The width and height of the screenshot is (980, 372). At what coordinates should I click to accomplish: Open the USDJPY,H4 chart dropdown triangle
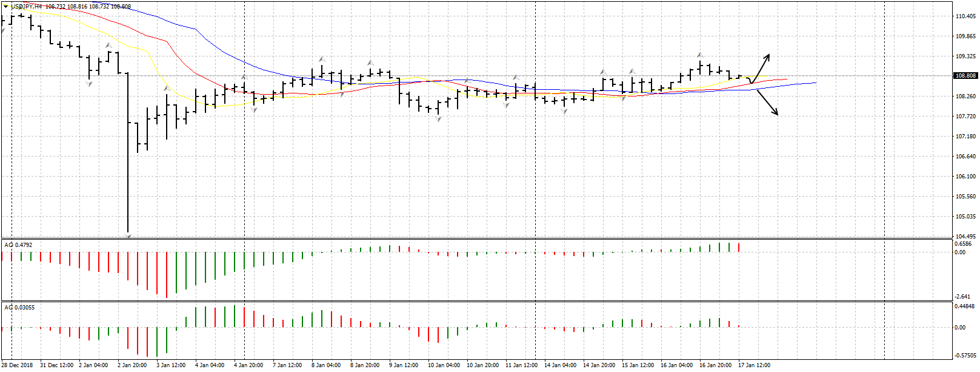[5, 6]
